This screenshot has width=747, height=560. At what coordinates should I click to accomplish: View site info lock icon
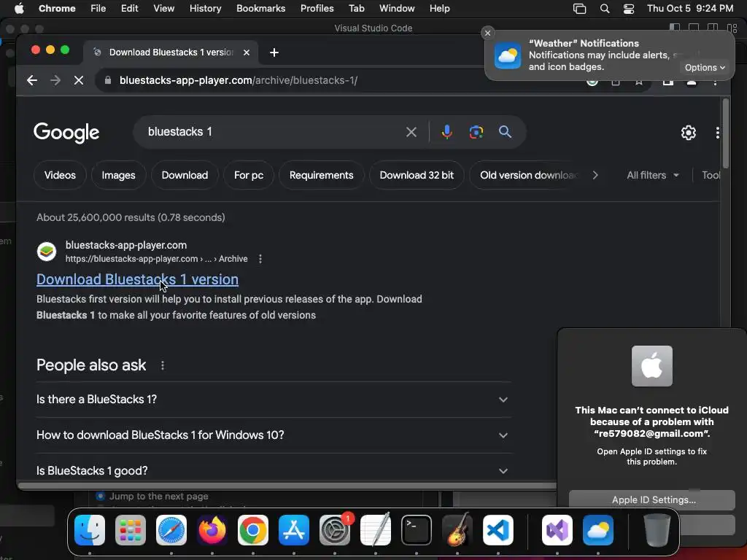pos(108,80)
